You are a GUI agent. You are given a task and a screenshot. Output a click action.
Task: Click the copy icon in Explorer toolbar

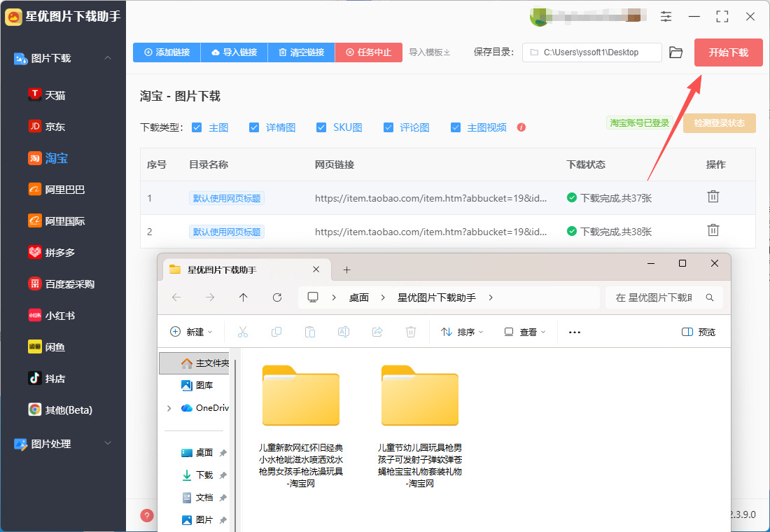pos(276,332)
